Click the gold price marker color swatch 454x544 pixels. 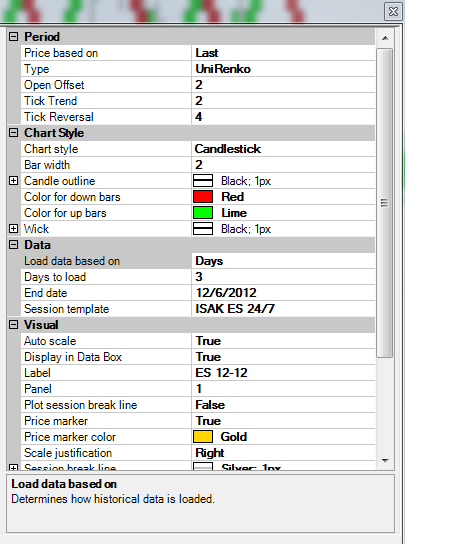(x=203, y=437)
